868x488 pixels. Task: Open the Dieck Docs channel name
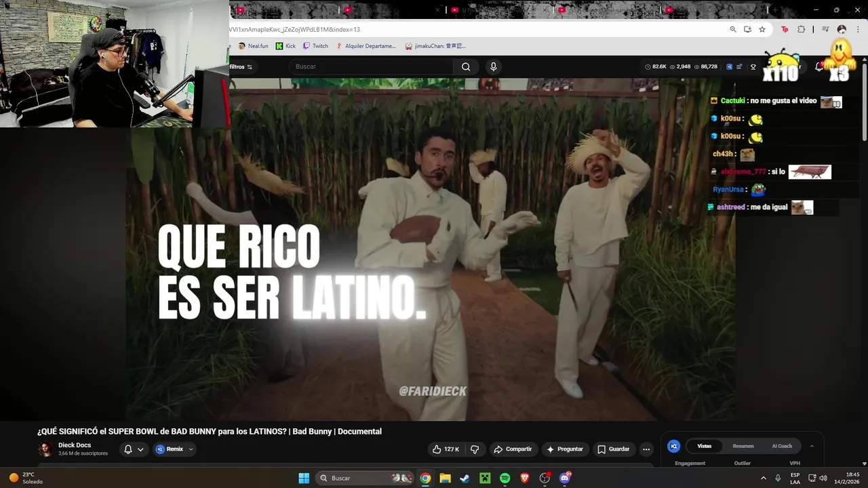click(75, 445)
